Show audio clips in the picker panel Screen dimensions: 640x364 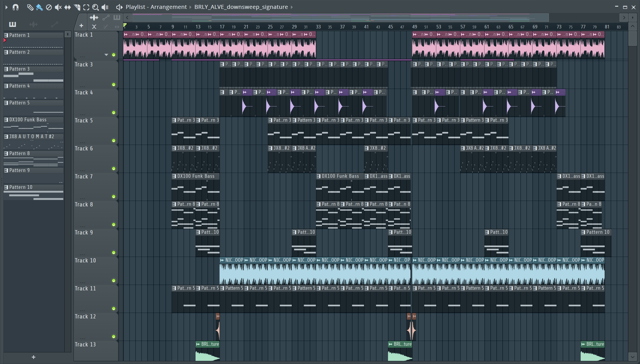pos(33,24)
